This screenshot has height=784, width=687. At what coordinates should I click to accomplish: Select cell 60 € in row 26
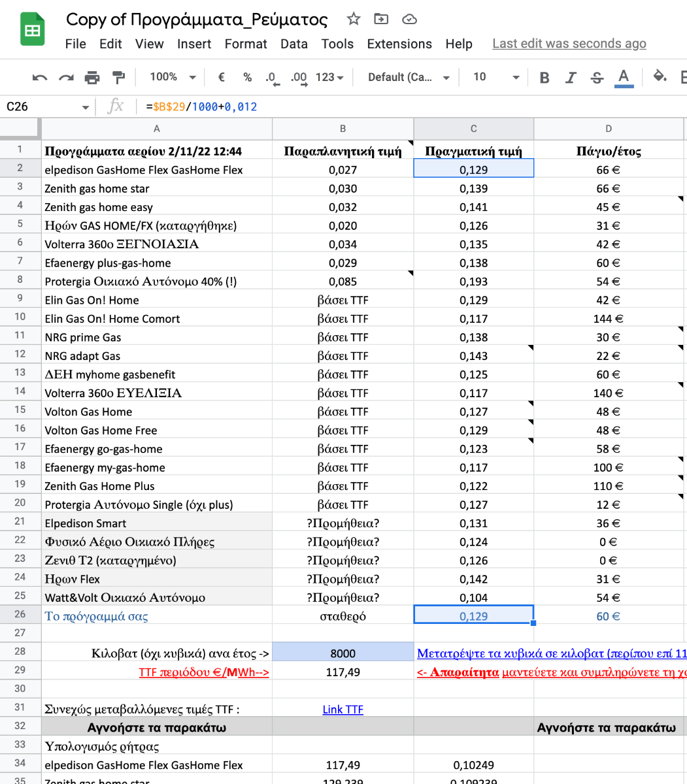coord(609,616)
